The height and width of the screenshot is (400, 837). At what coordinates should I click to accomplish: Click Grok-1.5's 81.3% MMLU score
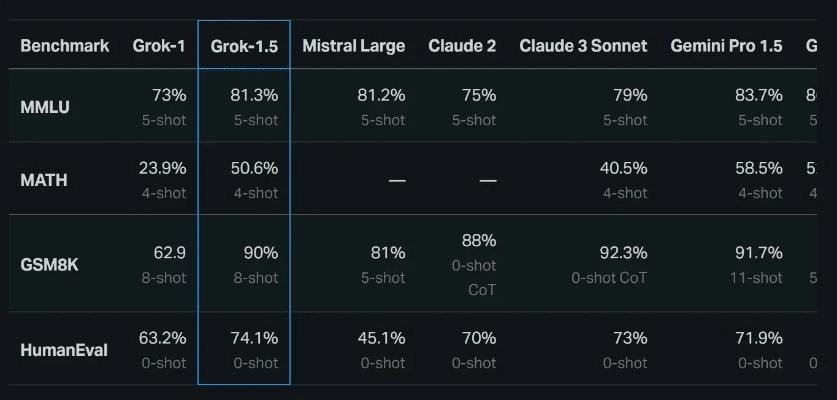point(256,96)
